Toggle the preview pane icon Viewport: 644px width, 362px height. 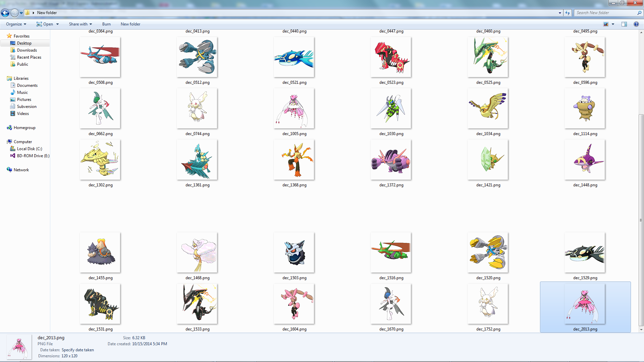pos(624,24)
